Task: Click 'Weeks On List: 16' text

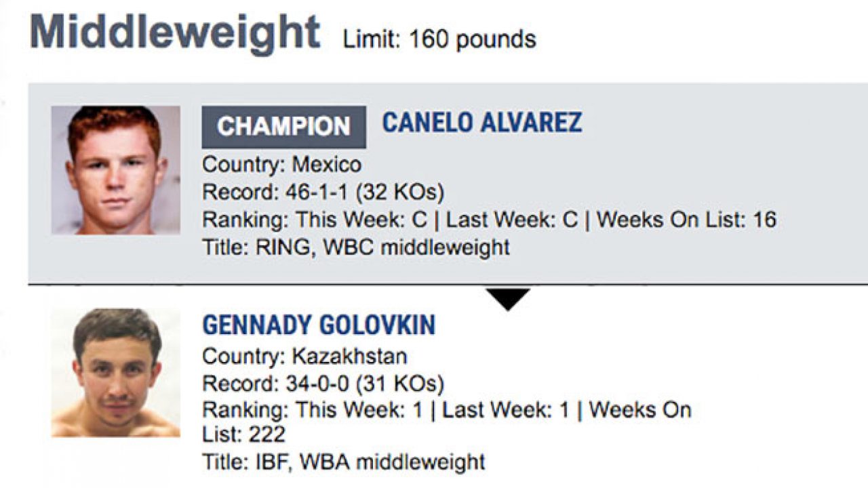Action: [x=686, y=220]
